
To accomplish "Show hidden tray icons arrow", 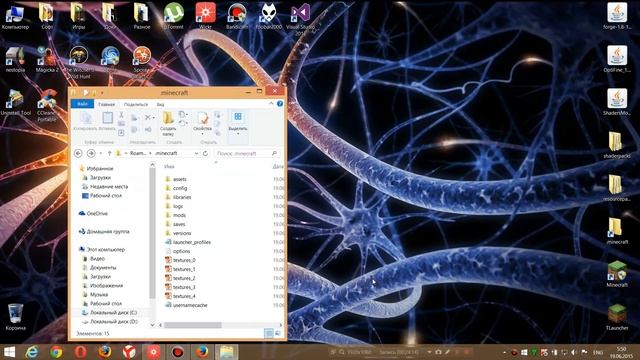I will click(x=504, y=352).
